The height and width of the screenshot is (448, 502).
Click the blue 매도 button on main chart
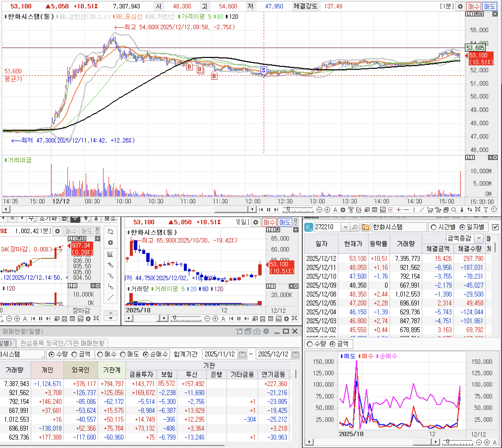click(x=489, y=6)
